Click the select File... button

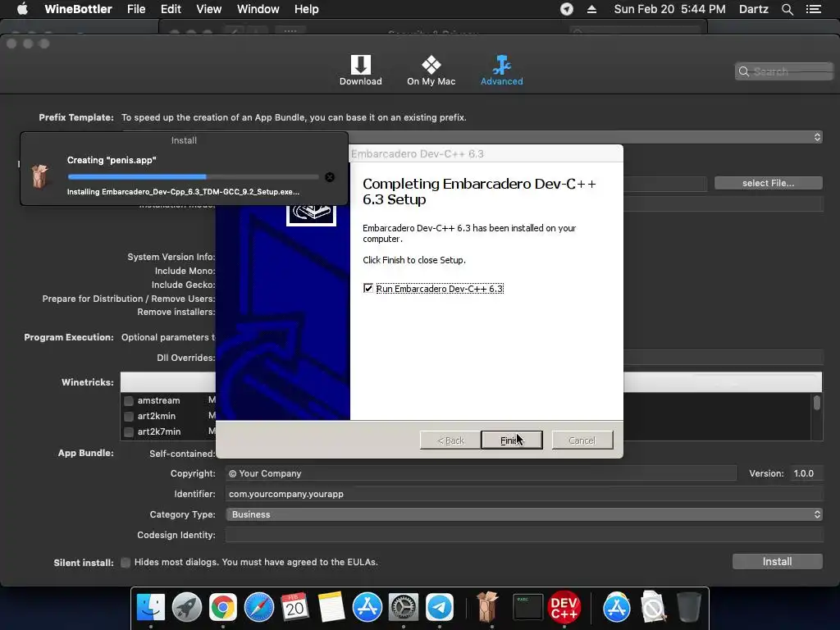pos(768,183)
